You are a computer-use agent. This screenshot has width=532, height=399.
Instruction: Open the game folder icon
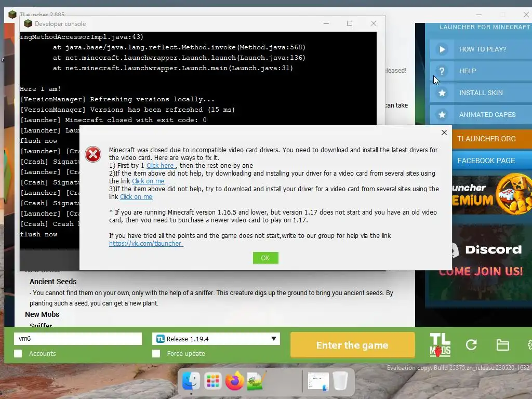(x=502, y=345)
